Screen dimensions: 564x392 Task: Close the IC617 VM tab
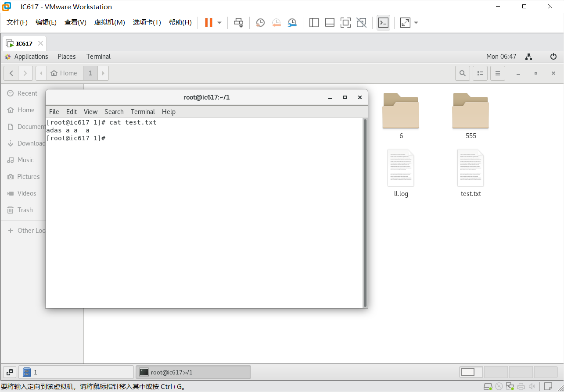(40, 43)
